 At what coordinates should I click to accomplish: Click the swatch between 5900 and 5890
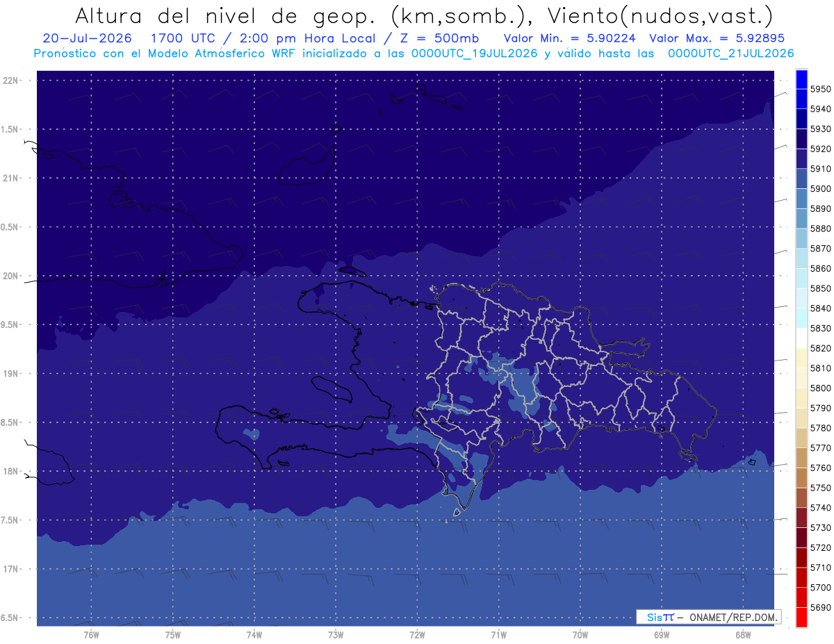(801, 199)
